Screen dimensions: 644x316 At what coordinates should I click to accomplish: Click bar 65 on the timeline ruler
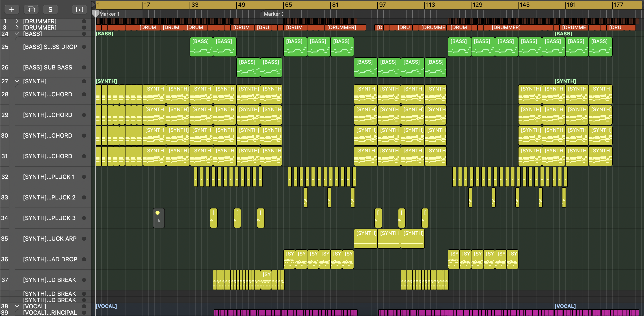[288, 5]
